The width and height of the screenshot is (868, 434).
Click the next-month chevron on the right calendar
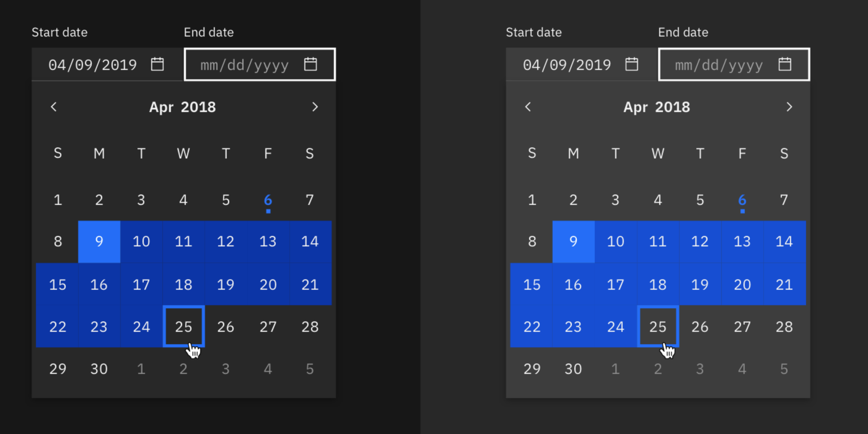790,107
